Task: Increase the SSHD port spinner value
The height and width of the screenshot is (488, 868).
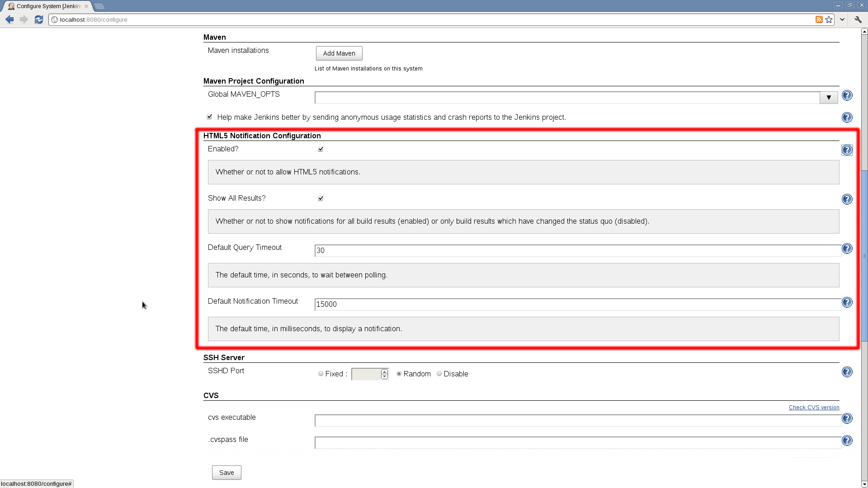Action: click(x=384, y=371)
